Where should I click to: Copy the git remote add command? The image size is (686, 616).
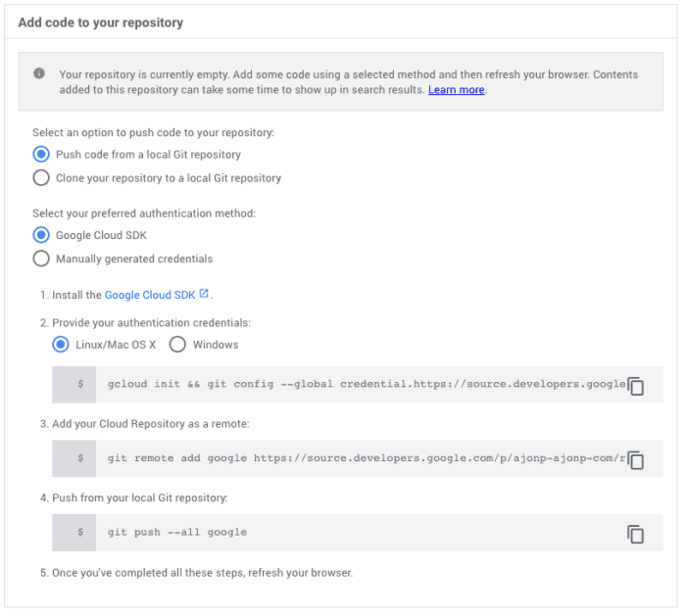[x=635, y=458]
